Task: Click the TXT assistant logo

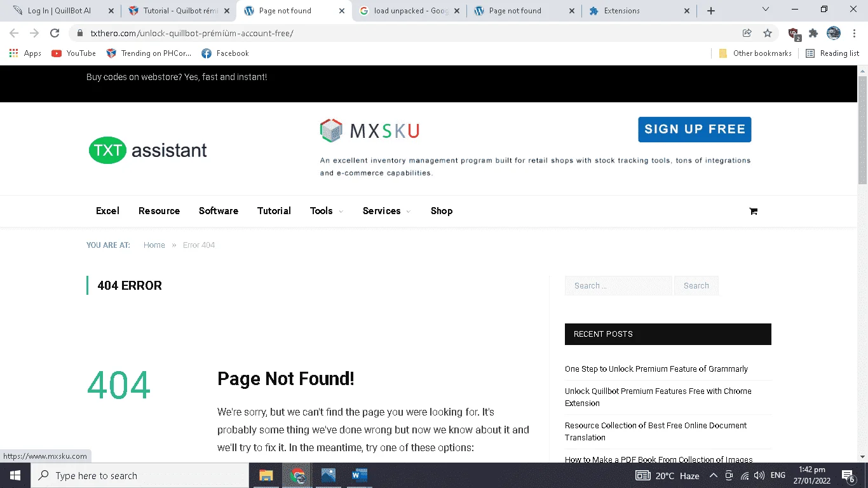Action: point(148,151)
